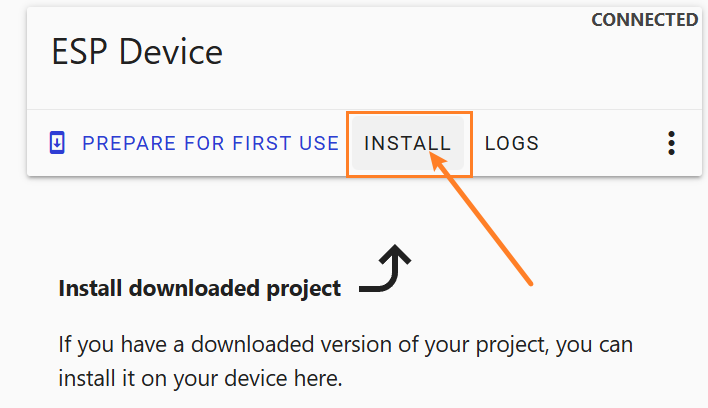Click the line ending with 'device here'
Image resolution: width=708 pixels, height=408 pixels.
point(200,380)
